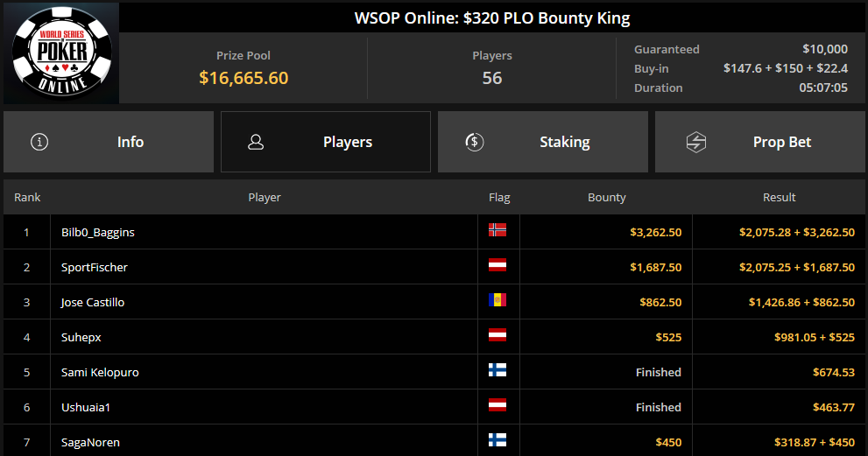Open player Bilb0_Baggins in the ranking list

tap(98, 233)
